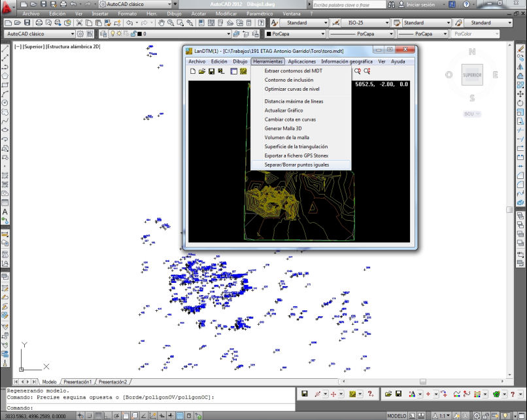Open the PorColor plot style dropdown
This screenshot has width=527, height=420.
point(475,34)
